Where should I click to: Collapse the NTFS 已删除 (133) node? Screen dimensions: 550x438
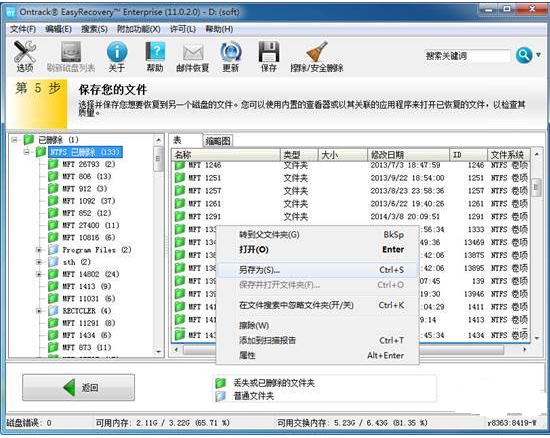(27, 152)
